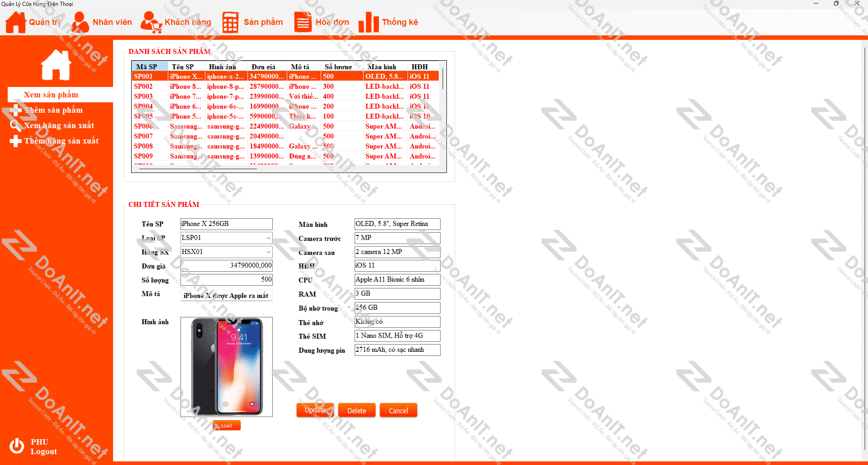This screenshot has width=868, height=465.
Task: Click the Update button
Action: [x=315, y=410]
